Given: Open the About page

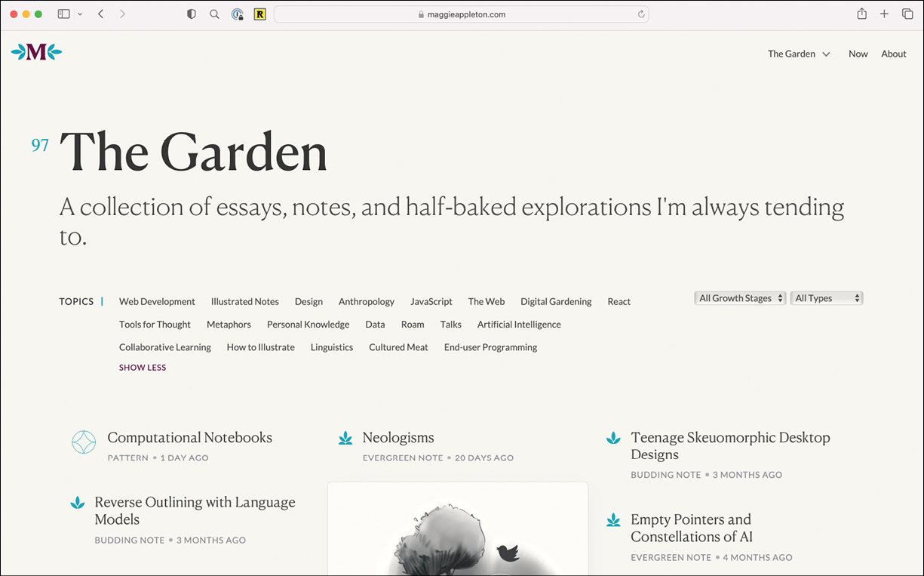Looking at the screenshot, I should [x=893, y=54].
